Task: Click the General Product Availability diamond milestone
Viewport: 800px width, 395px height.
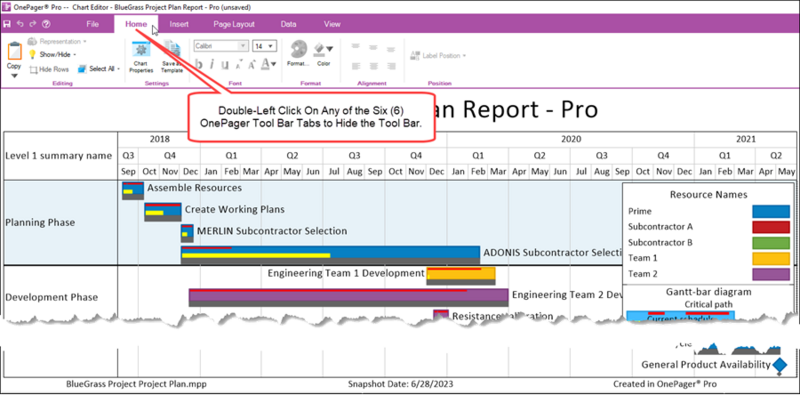Action: click(x=780, y=365)
